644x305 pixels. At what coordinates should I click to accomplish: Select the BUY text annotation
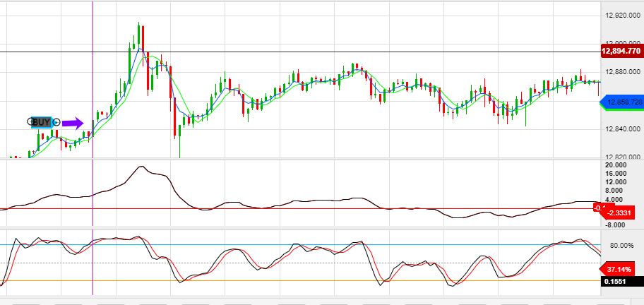coord(42,122)
